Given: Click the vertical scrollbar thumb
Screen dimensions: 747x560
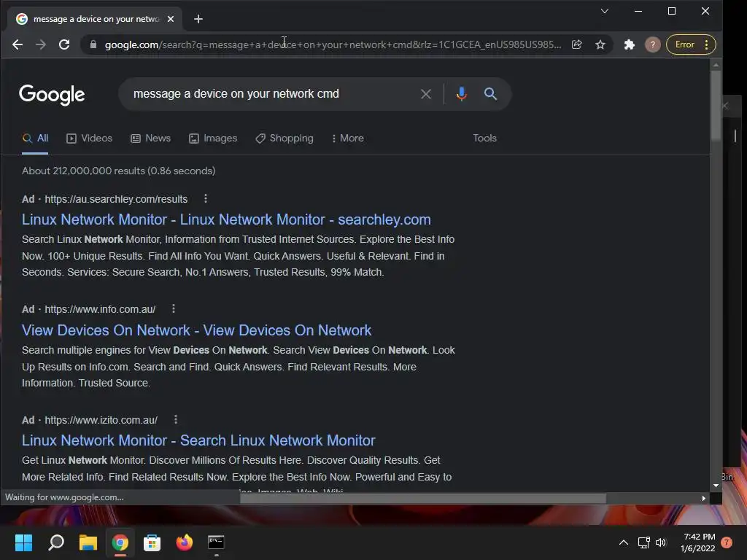Looking at the screenshot, I should click(x=716, y=106).
